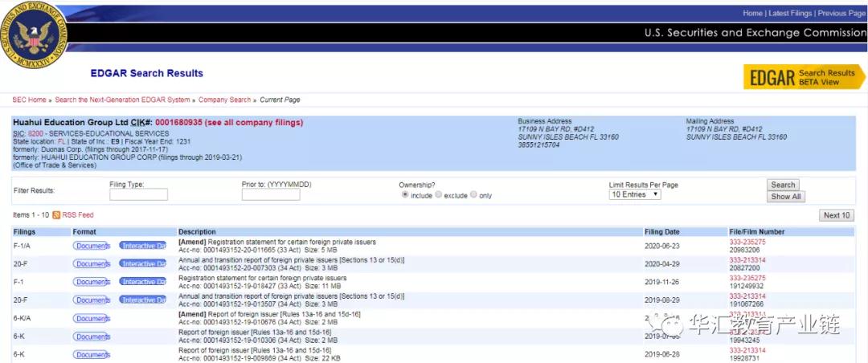Open Interactive Data for the 2019-08-29 20-F filing
This screenshot has height=363, width=868.
(x=143, y=300)
